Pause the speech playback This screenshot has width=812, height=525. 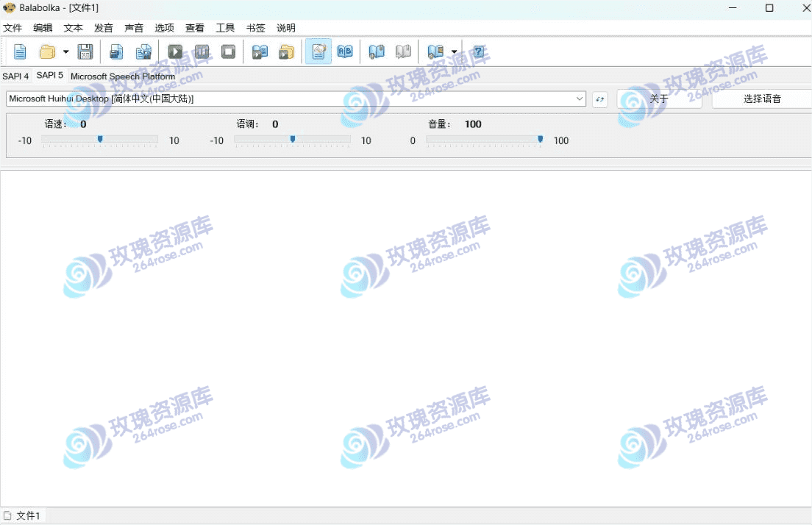pos(202,51)
